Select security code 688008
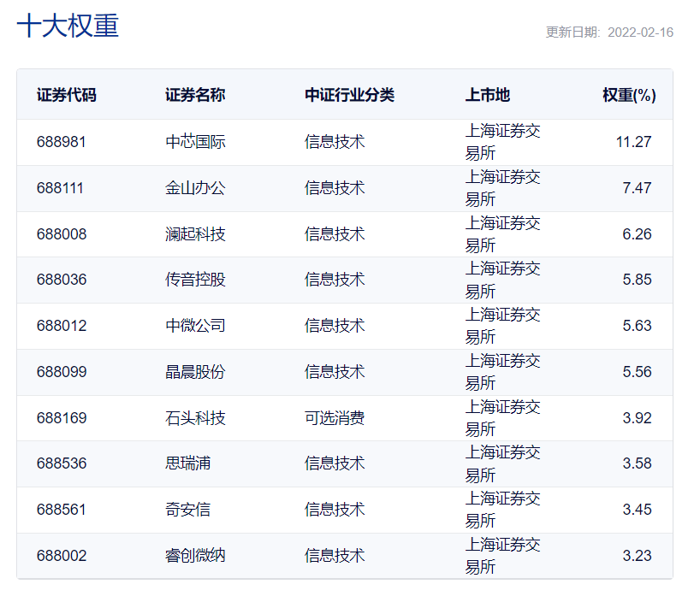 [x=62, y=234]
